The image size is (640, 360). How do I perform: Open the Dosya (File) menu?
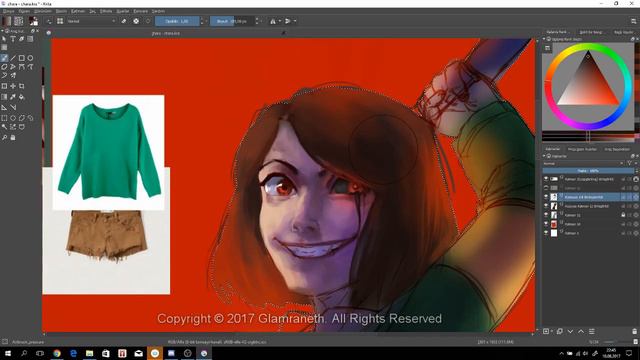tap(8, 11)
